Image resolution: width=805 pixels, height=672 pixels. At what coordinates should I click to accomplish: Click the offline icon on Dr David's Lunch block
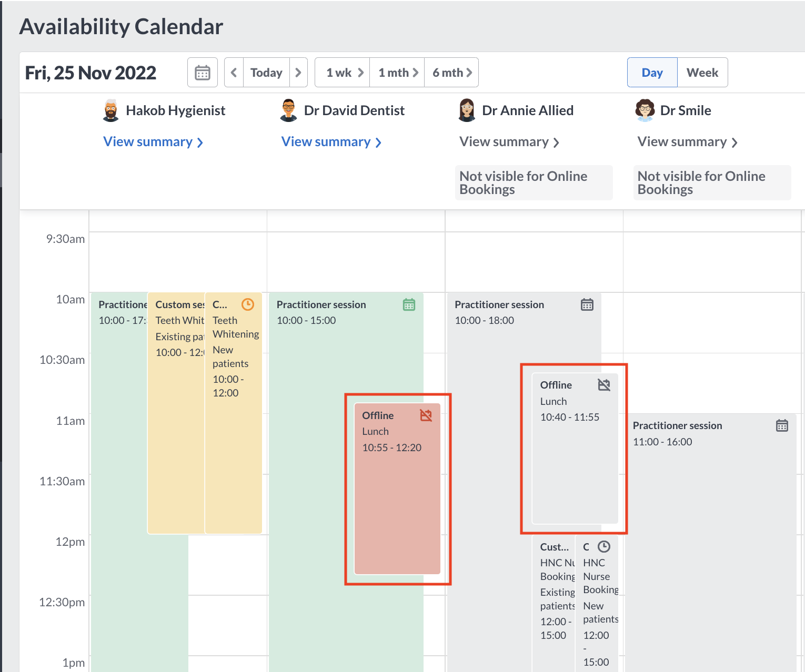click(x=427, y=415)
